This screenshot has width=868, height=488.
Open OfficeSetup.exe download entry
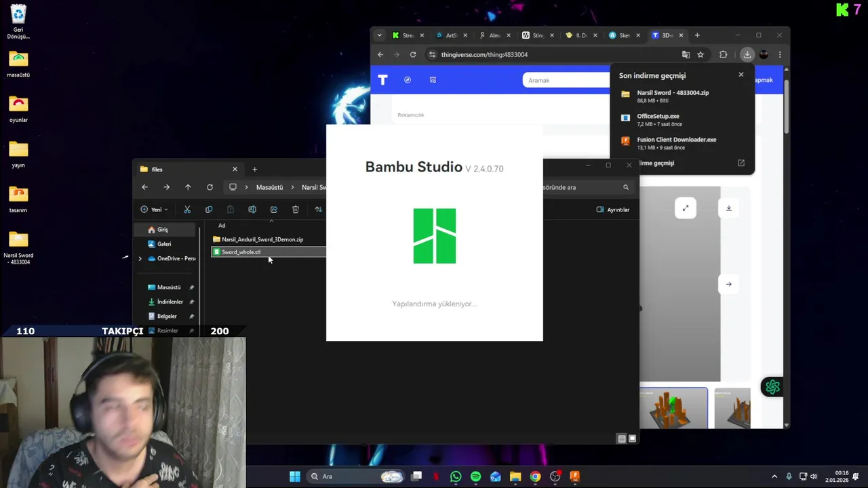coord(682,120)
